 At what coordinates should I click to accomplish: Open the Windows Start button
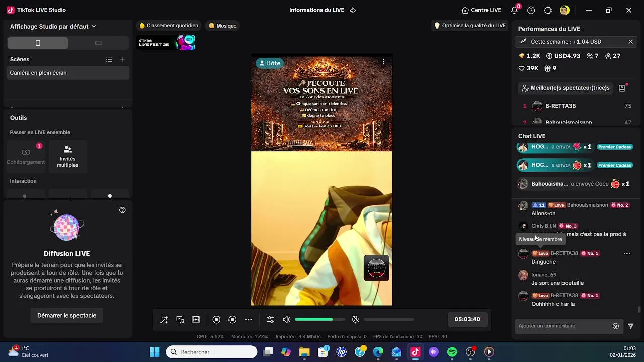(154, 352)
